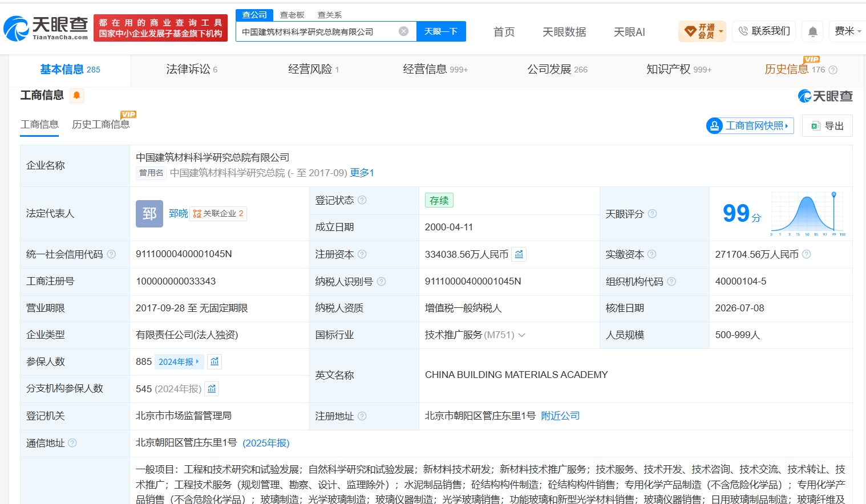Expand the 国标行业 M751 dropdown chevron
Screen dimensions: 866x504
(521, 335)
